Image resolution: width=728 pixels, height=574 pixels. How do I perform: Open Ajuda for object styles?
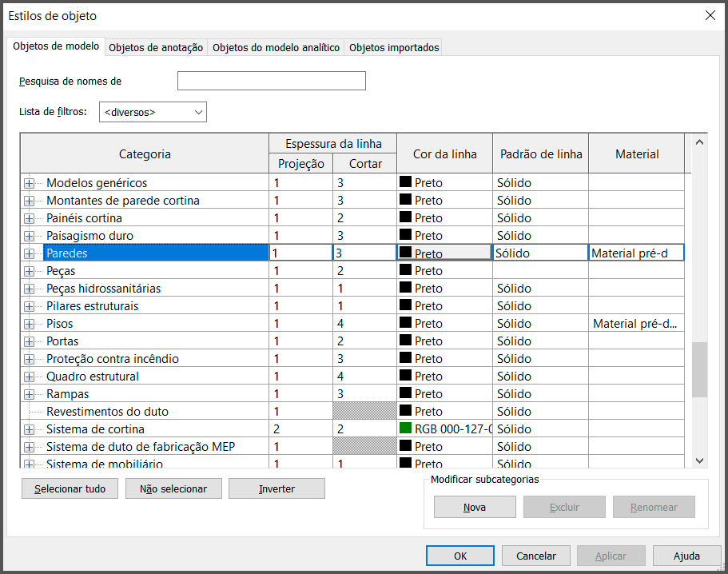(686, 556)
